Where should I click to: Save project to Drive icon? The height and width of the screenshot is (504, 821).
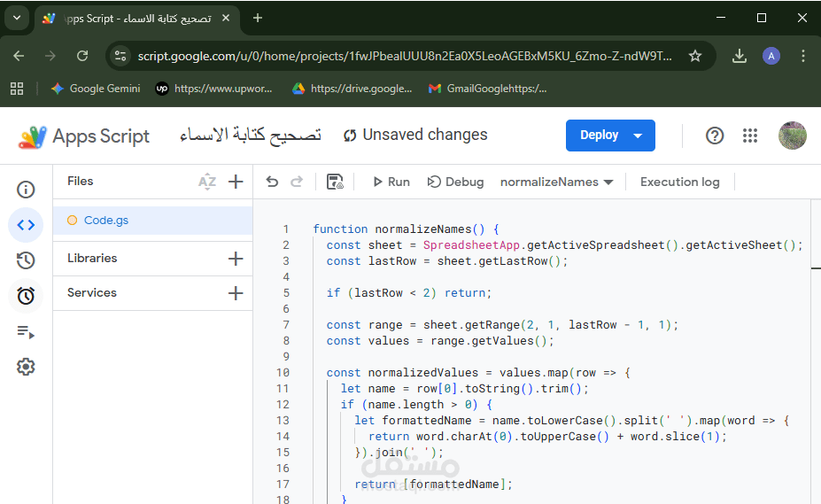(x=335, y=182)
